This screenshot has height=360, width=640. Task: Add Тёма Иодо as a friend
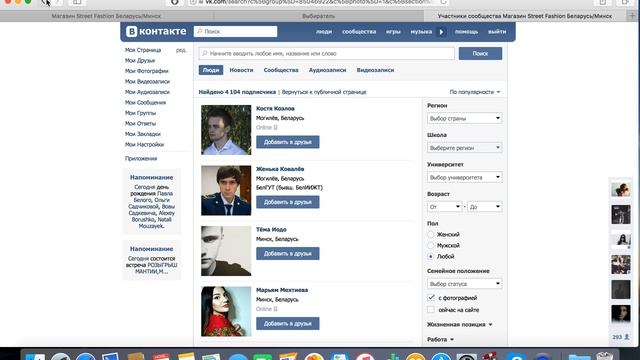click(288, 253)
